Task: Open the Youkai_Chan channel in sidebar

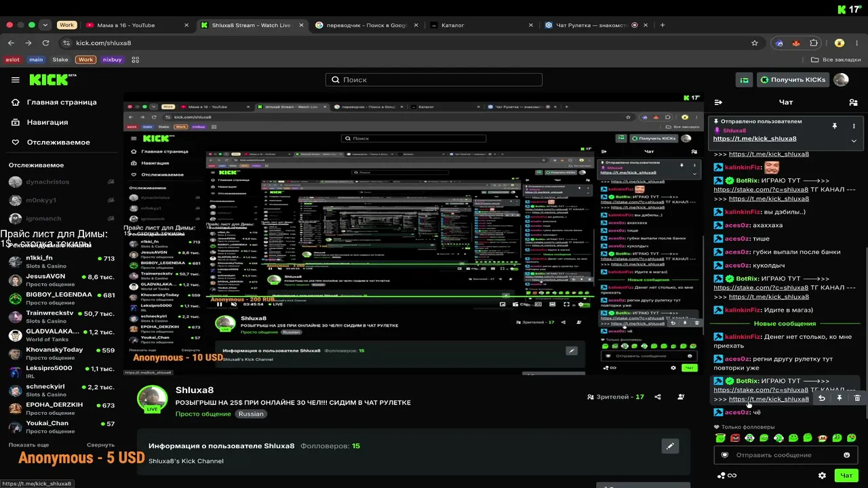Action: point(61,426)
